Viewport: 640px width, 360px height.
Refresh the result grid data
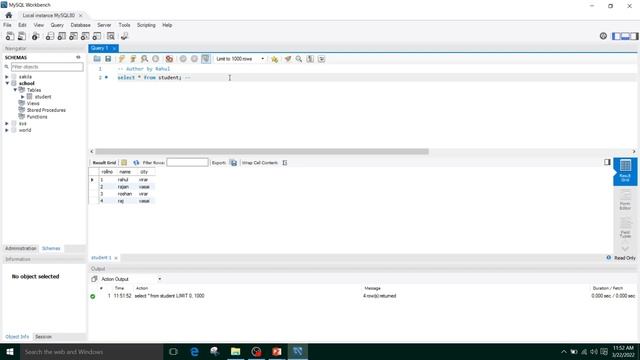pyautogui.click(x=136, y=162)
